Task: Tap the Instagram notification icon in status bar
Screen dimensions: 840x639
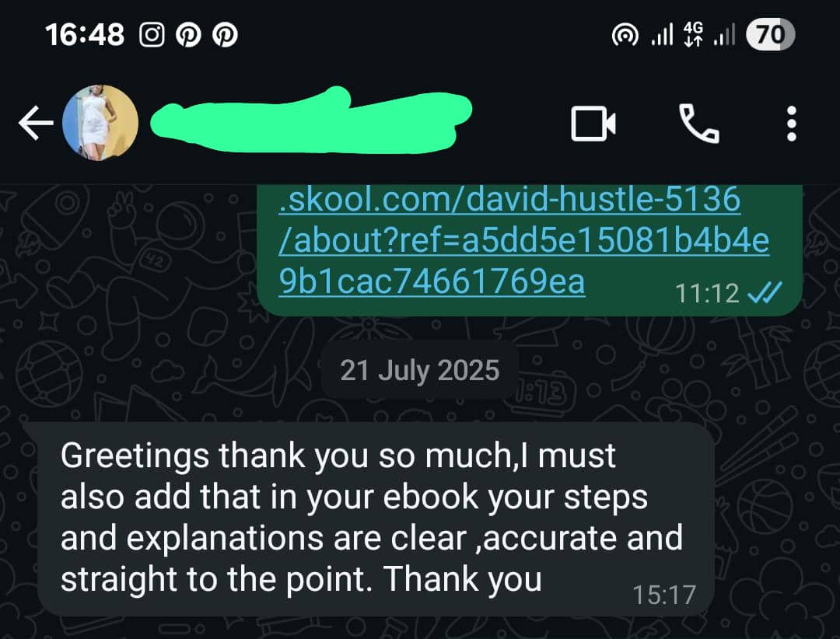Action: 152,35
